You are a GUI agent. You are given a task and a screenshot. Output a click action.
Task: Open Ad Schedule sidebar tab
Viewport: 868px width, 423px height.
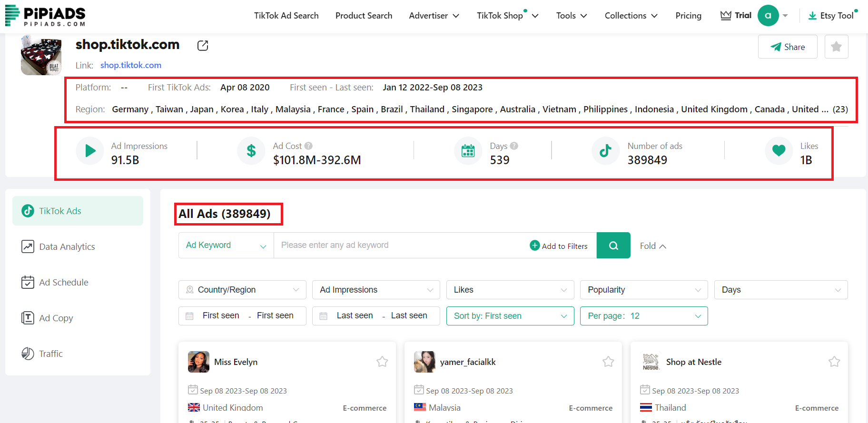point(78,282)
